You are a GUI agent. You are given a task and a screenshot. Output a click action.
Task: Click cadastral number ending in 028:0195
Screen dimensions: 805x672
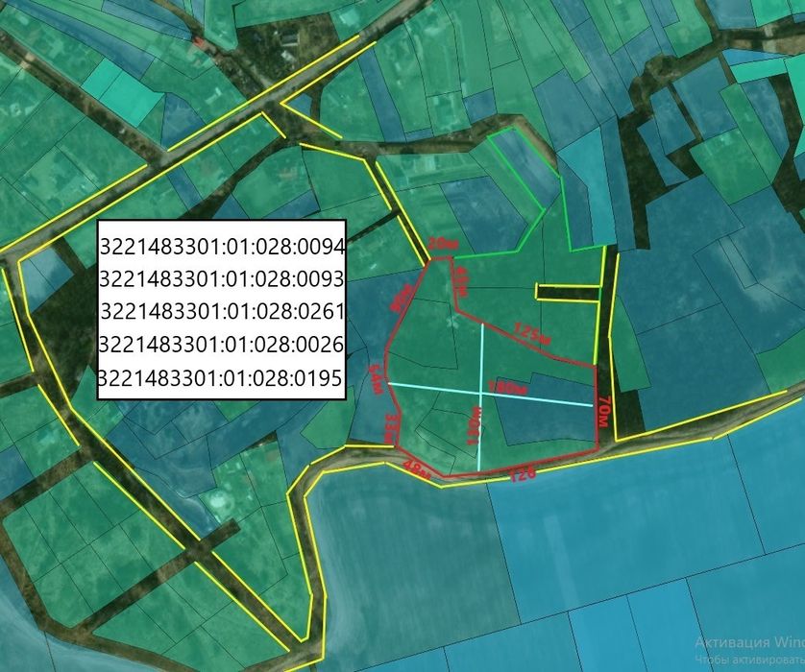tap(220, 378)
